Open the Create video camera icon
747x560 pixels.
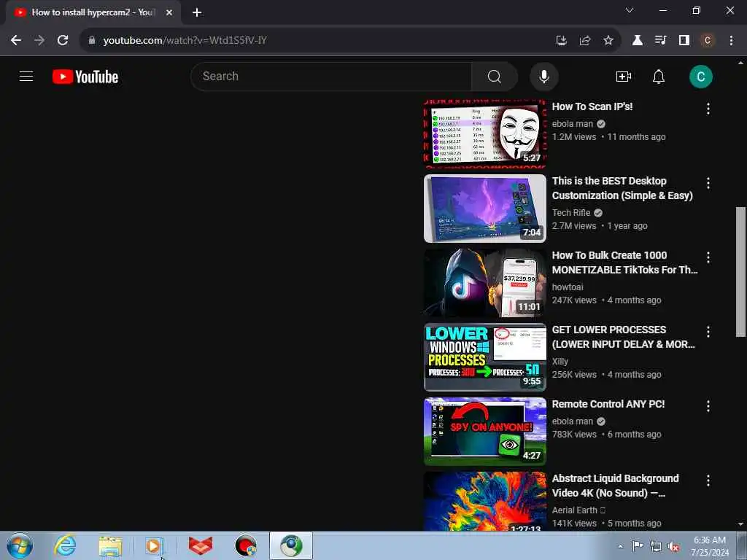click(x=623, y=76)
